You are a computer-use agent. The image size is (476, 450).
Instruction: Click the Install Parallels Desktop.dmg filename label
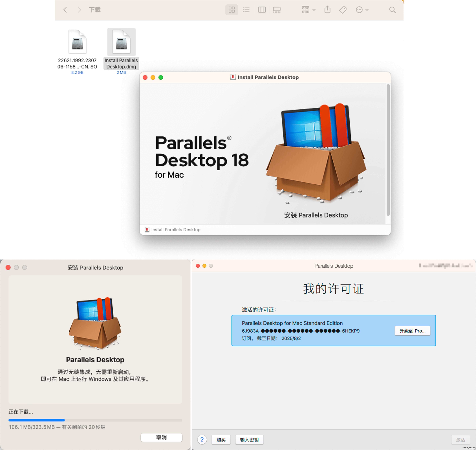coord(121,64)
